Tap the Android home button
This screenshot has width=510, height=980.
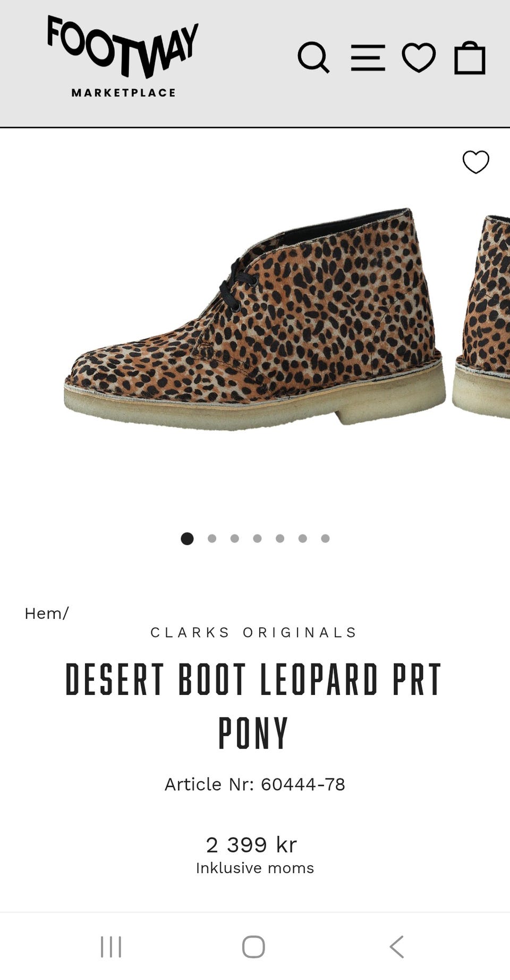[x=253, y=947]
